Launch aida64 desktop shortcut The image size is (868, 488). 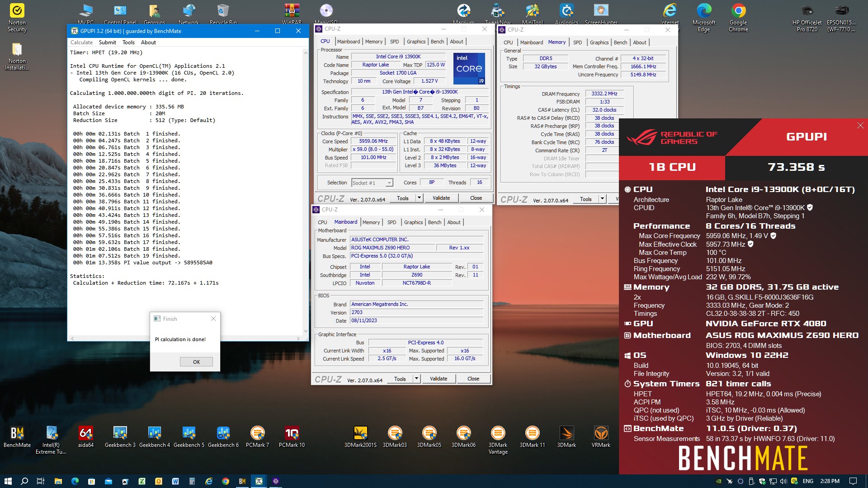(x=85, y=436)
